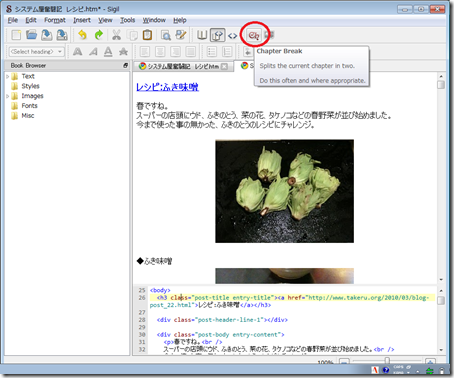Open the Window menu
This screenshot has height=378, width=454.
pos(154,20)
